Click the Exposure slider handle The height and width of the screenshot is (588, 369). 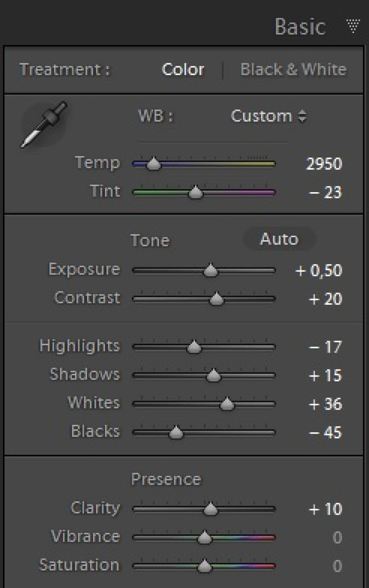click(x=211, y=270)
